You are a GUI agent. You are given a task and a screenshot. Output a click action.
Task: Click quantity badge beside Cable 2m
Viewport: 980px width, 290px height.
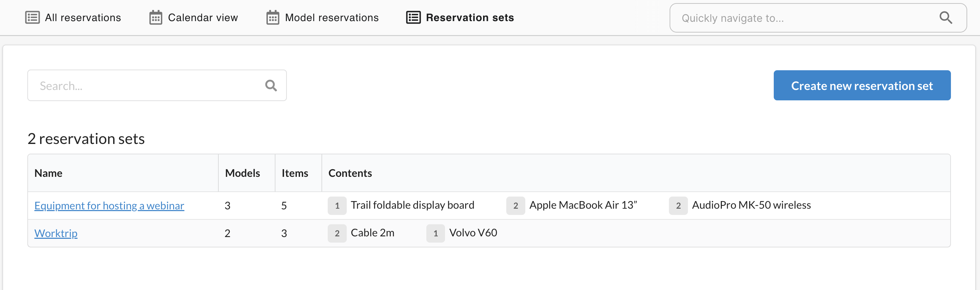(337, 233)
